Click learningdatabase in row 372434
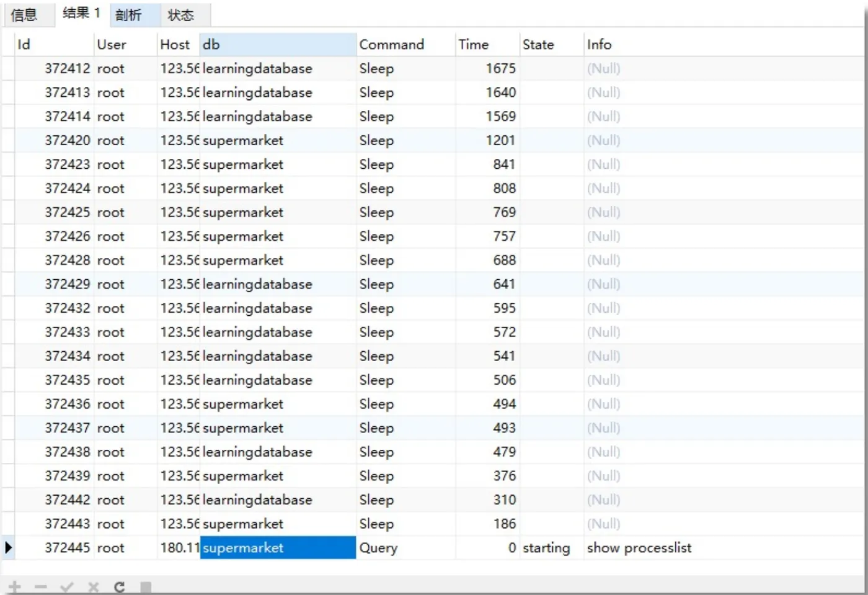This screenshot has height=595, width=868. click(257, 357)
